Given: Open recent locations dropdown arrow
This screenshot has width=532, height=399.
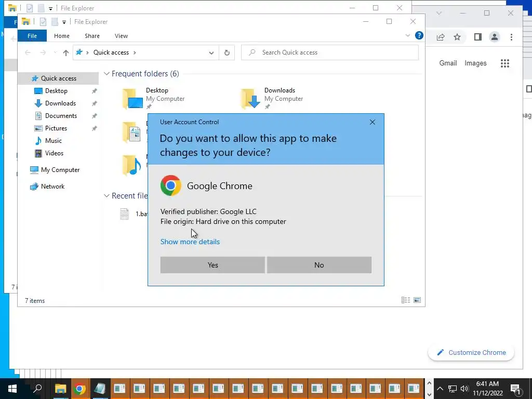Looking at the screenshot, I should pyautogui.click(x=55, y=52).
